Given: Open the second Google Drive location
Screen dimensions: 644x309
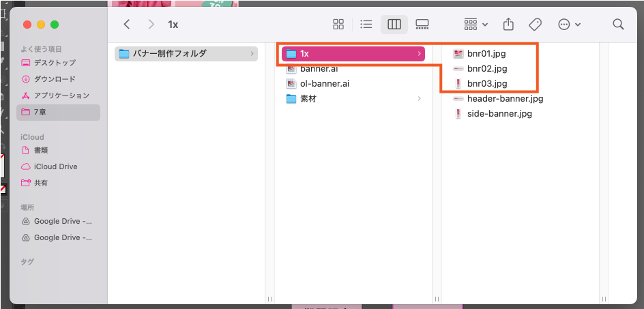Looking at the screenshot, I should 58,237.
